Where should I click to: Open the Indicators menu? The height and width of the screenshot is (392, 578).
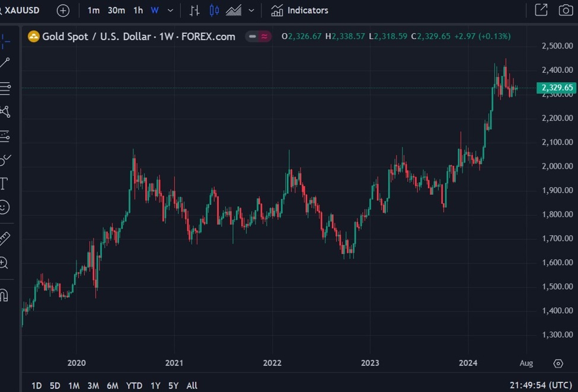(299, 10)
